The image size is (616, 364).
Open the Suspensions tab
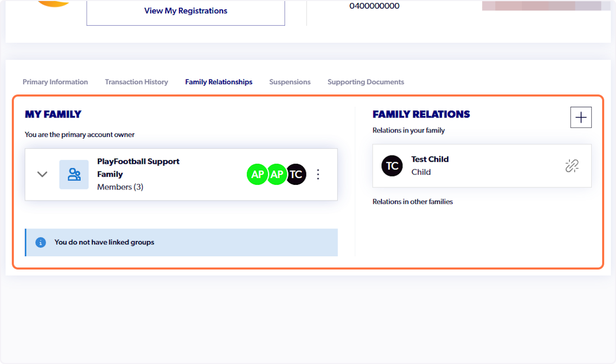click(x=290, y=82)
